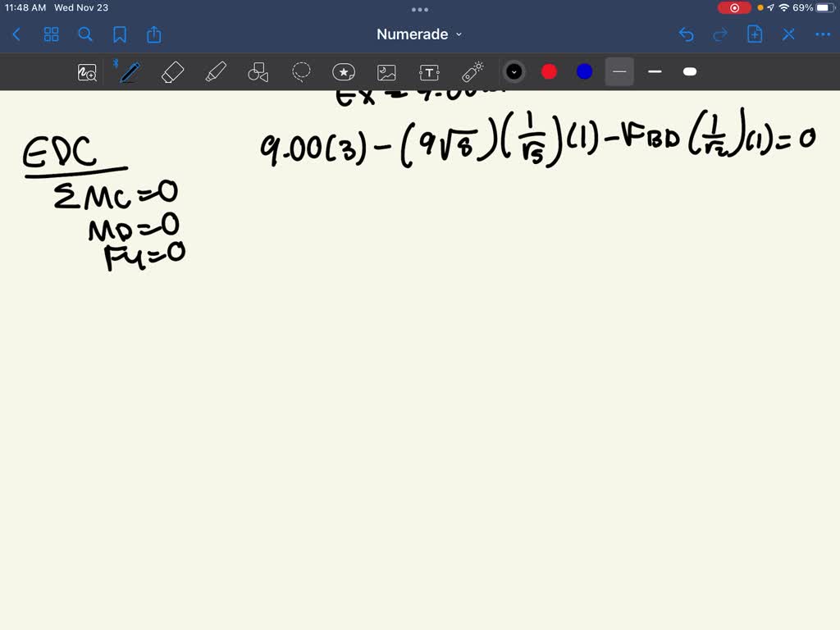Screen dimensions: 840x630
Task: Open the Share sheet
Action: (x=154, y=34)
